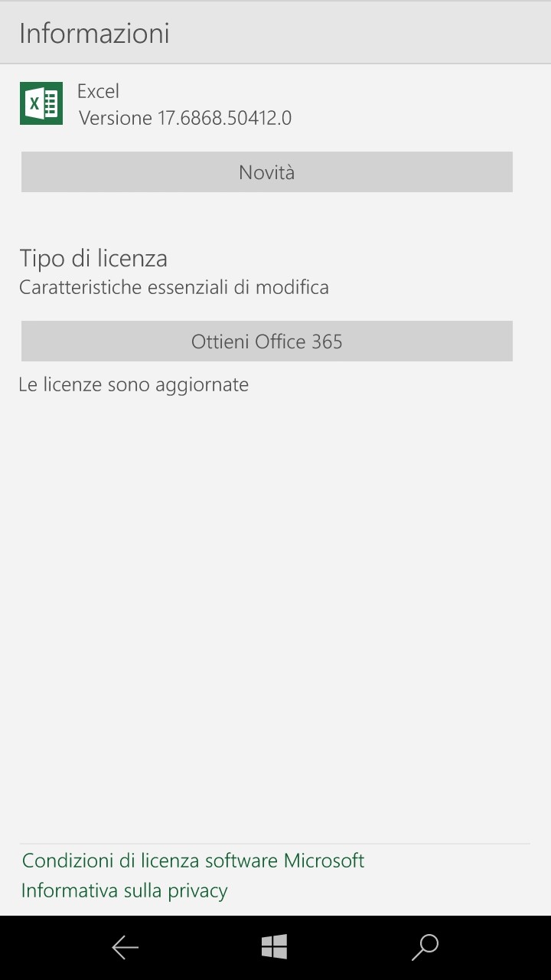Click Caratteristiche essenziali di modifica text

coord(174,287)
